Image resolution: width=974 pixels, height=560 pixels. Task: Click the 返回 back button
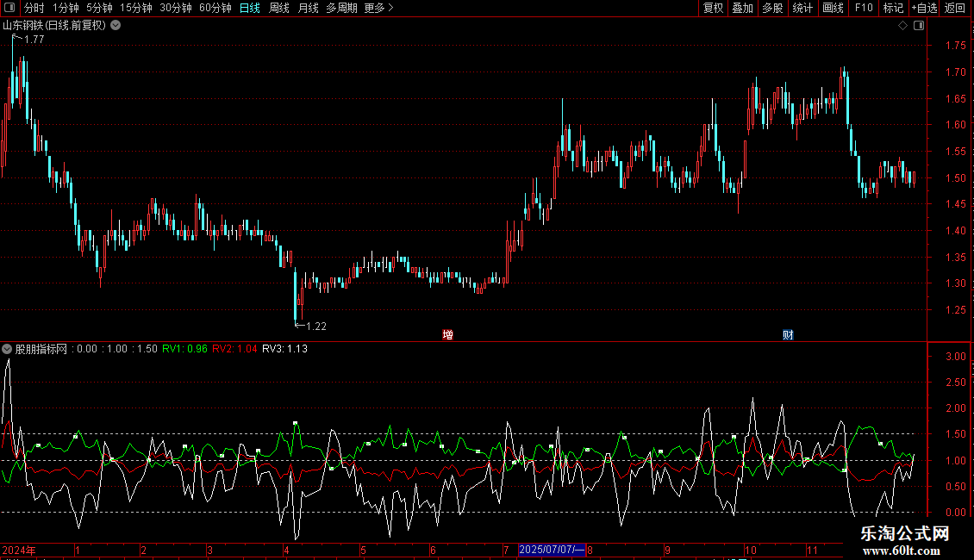click(x=955, y=8)
